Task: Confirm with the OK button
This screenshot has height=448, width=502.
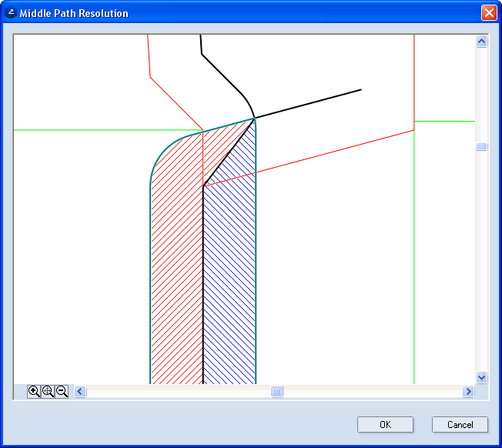Action: [385, 425]
